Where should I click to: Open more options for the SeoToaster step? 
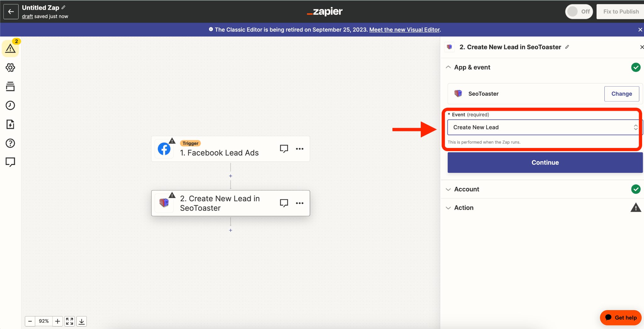(x=300, y=203)
